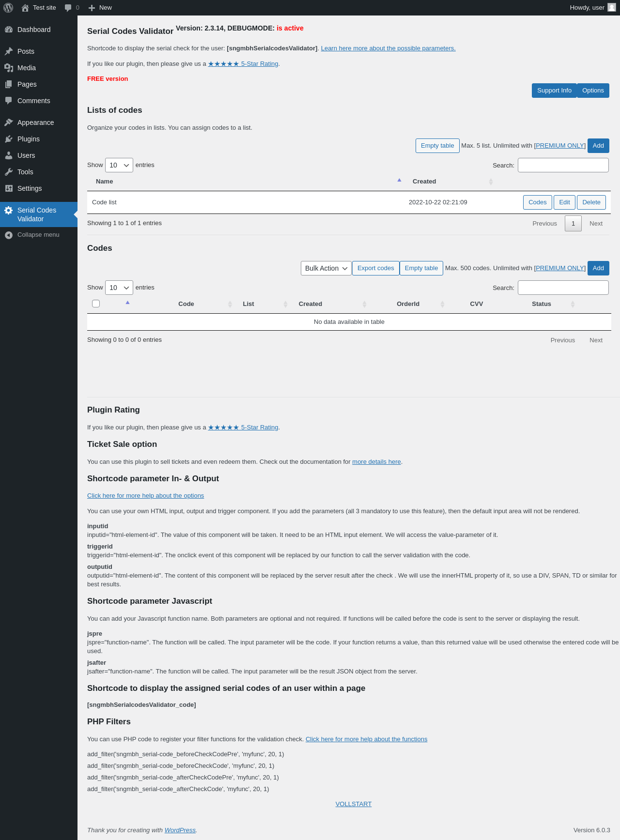The width and height of the screenshot is (620, 840).
Task: Click the Serial Codes Validator gear icon
Action: tap(9, 210)
